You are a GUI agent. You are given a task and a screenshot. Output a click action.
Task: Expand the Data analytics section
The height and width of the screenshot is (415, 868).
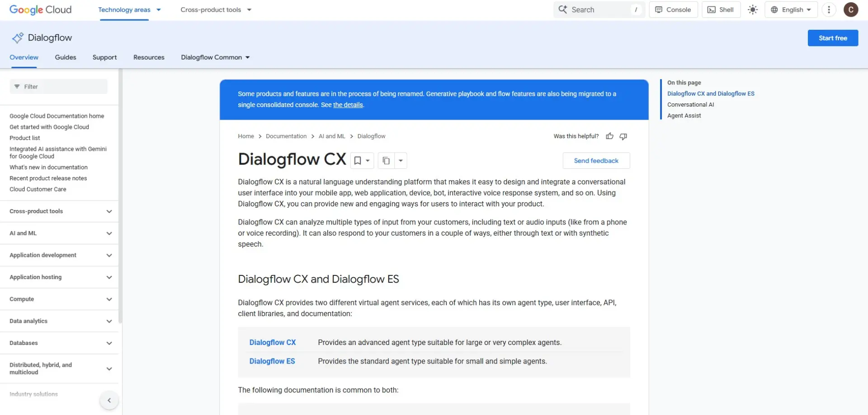(x=59, y=321)
